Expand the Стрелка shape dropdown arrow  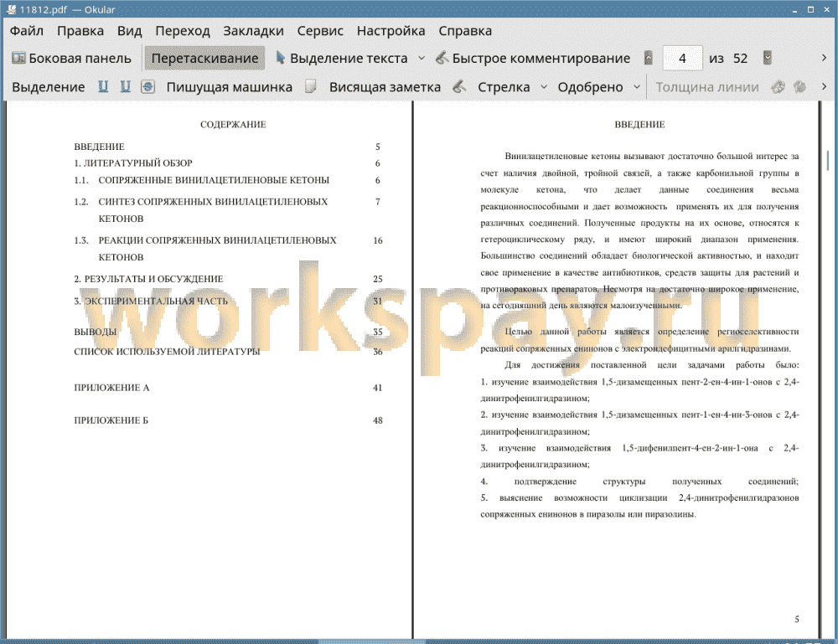[544, 87]
